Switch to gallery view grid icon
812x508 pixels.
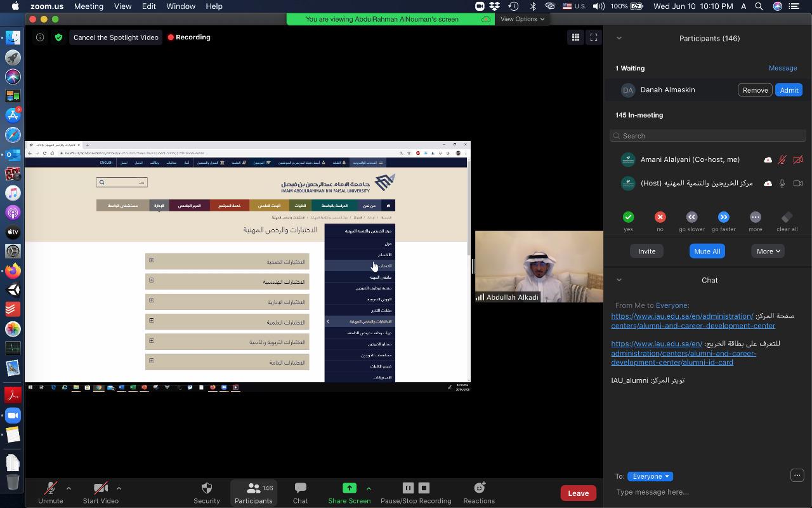[x=575, y=37]
